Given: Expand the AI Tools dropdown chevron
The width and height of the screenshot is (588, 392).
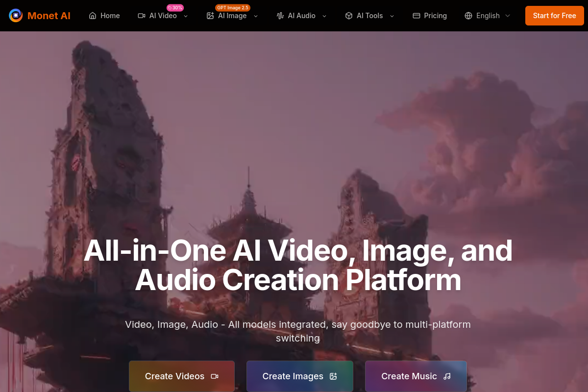Looking at the screenshot, I should click(x=392, y=16).
